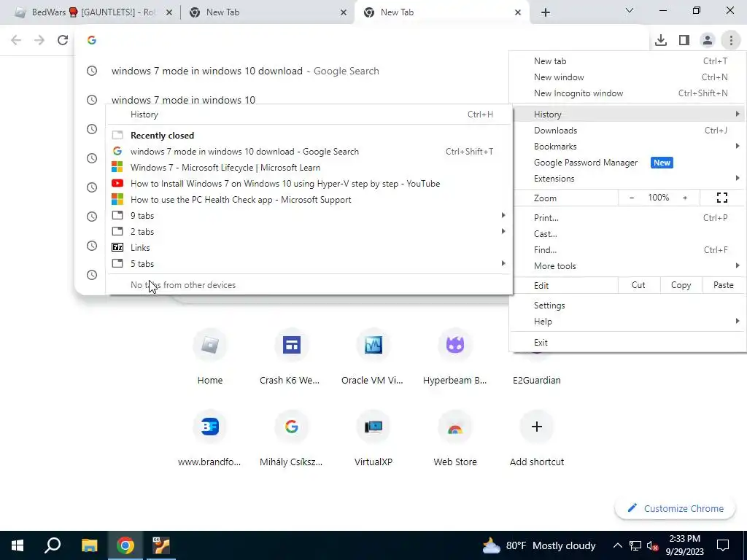The height and width of the screenshot is (560, 747).
Task: Reopen PC Health Check app support page
Action: click(309, 200)
